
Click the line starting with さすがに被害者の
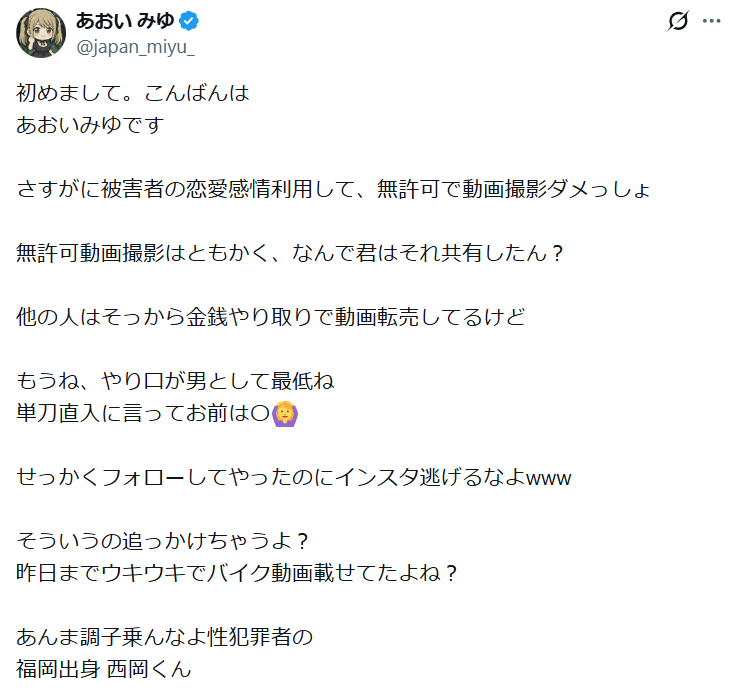[x=333, y=189]
